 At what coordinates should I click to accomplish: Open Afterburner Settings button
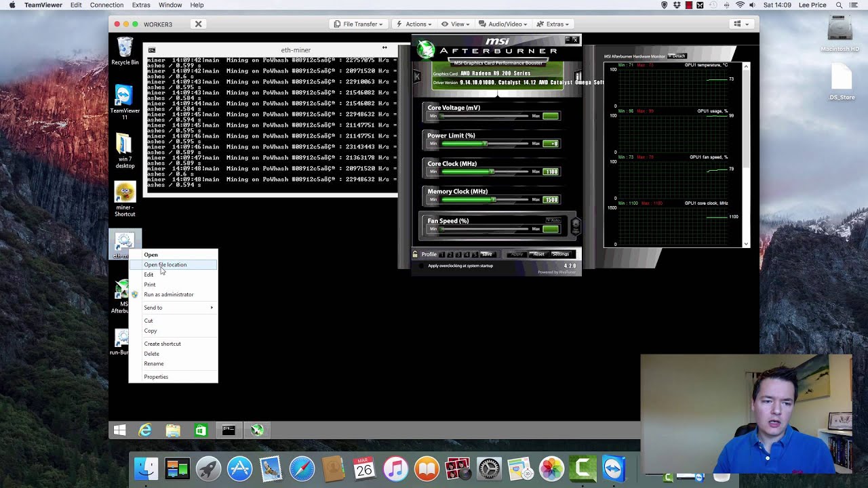click(x=561, y=254)
